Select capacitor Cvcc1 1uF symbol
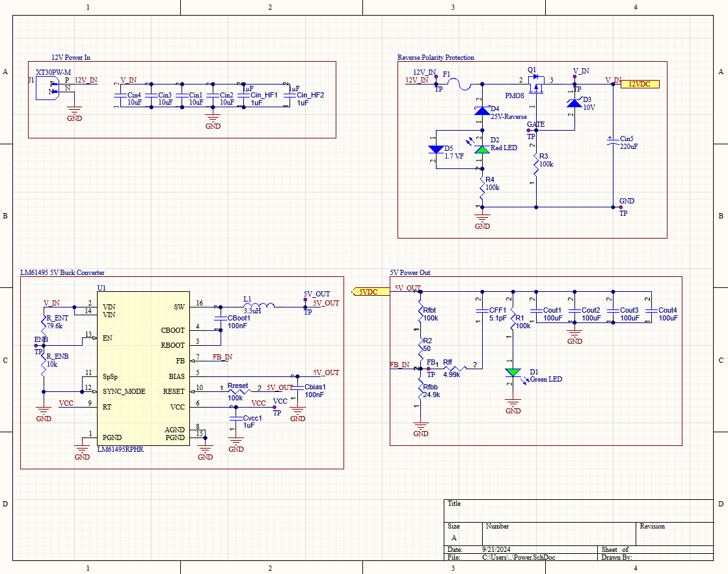The width and height of the screenshot is (728, 574). [236, 418]
